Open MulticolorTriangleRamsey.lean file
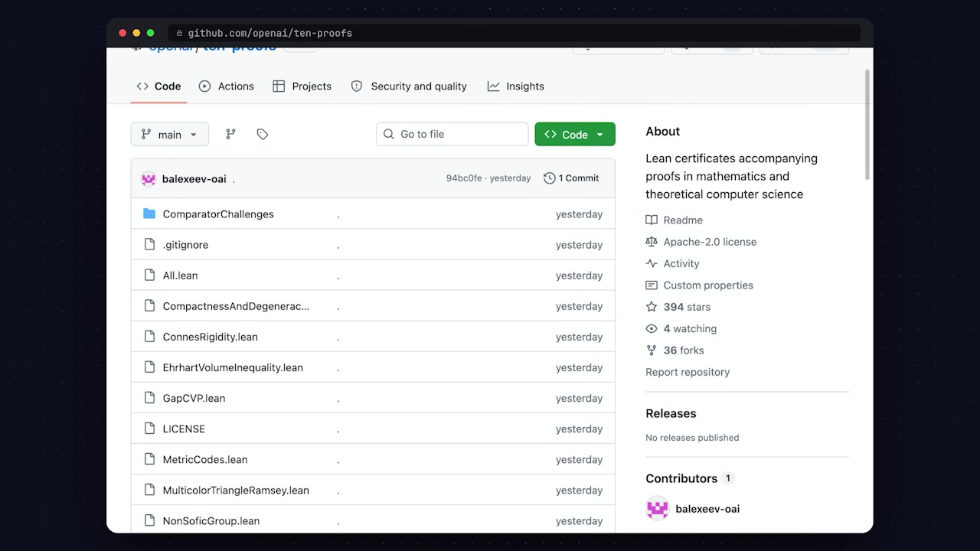This screenshot has width=980, height=551. tap(236, 490)
